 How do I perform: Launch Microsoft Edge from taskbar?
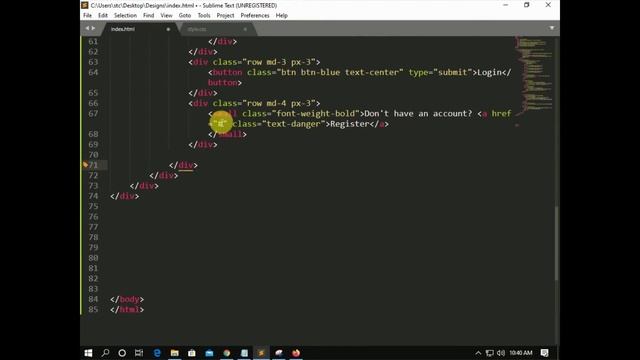point(157,353)
